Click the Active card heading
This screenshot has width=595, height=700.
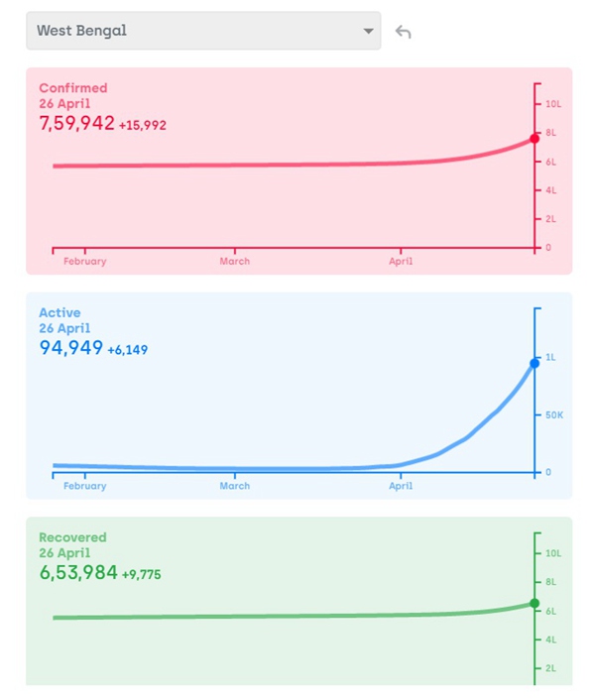pyautogui.click(x=59, y=313)
